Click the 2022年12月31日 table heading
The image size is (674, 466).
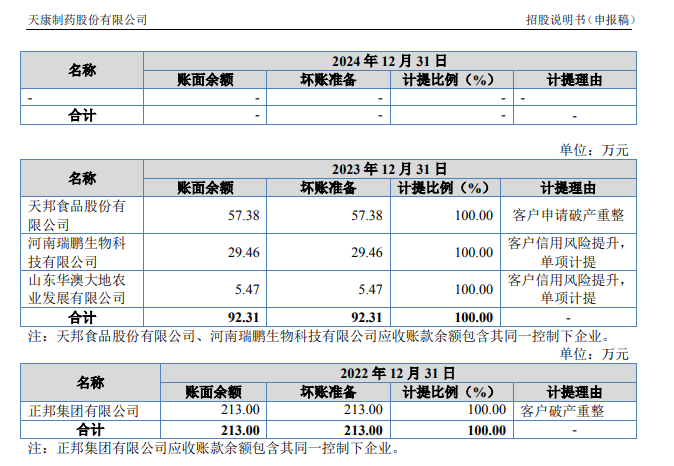tap(398, 373)
